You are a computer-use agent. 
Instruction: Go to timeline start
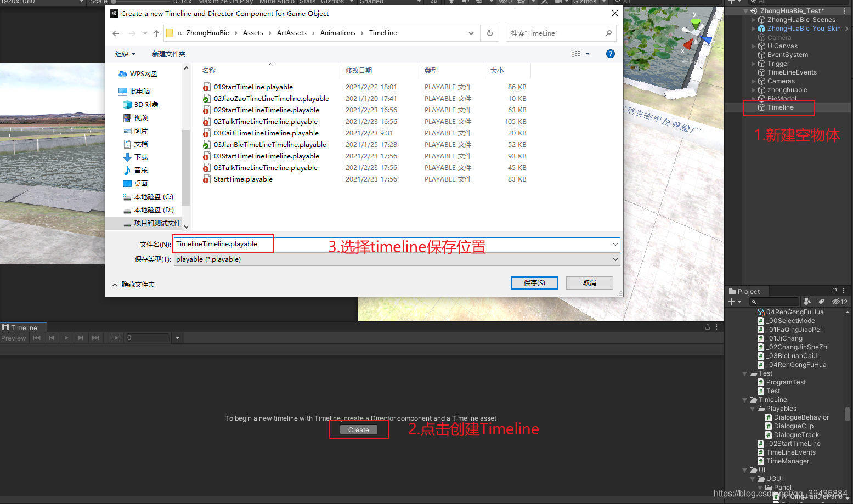pos(37,338)
